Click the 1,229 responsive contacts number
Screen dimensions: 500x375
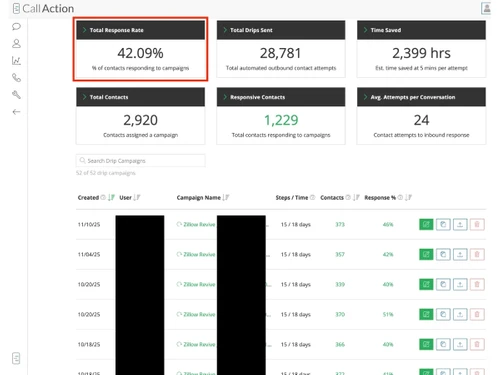[281, 120]
